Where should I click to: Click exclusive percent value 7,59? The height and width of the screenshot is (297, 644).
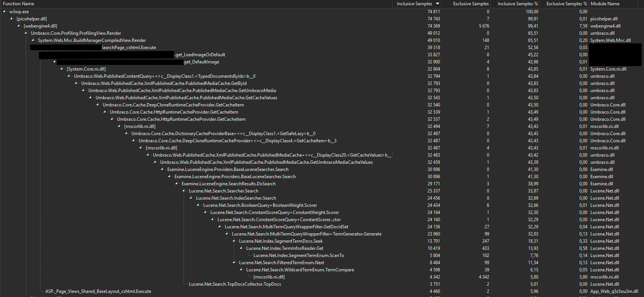583,26
